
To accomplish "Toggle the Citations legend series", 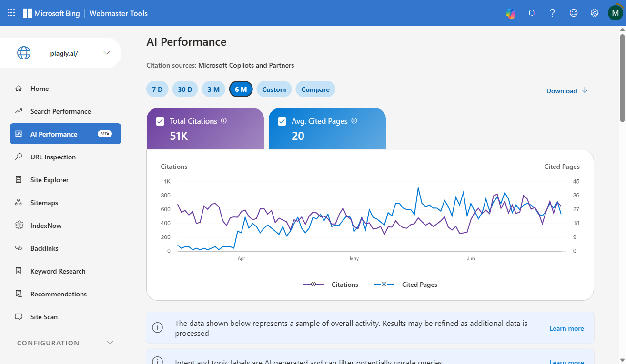I will [331, 285].
